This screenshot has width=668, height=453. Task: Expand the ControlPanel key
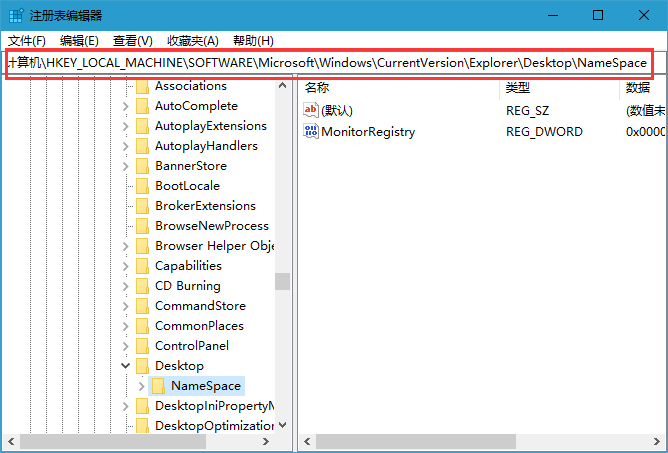[126, 346]
